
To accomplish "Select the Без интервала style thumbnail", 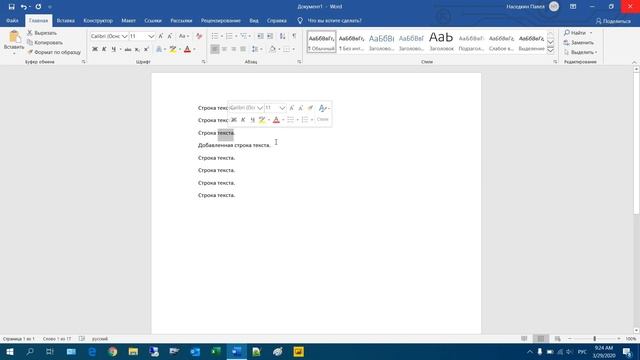I will click(351, 42).
